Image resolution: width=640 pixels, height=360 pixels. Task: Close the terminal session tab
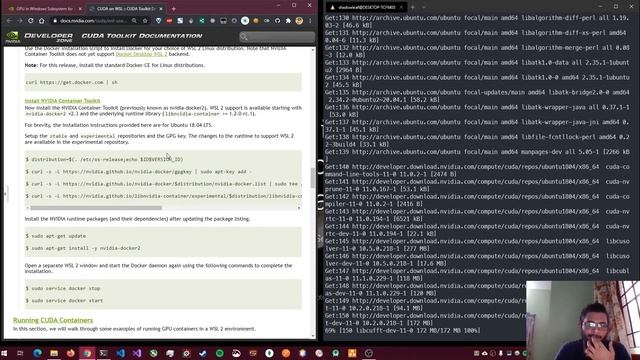pyautogui.click(x=401, y=7)
